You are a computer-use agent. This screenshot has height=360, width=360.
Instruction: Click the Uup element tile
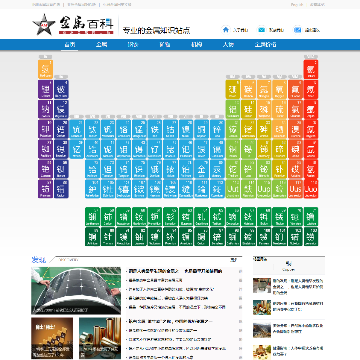[264, 189]
